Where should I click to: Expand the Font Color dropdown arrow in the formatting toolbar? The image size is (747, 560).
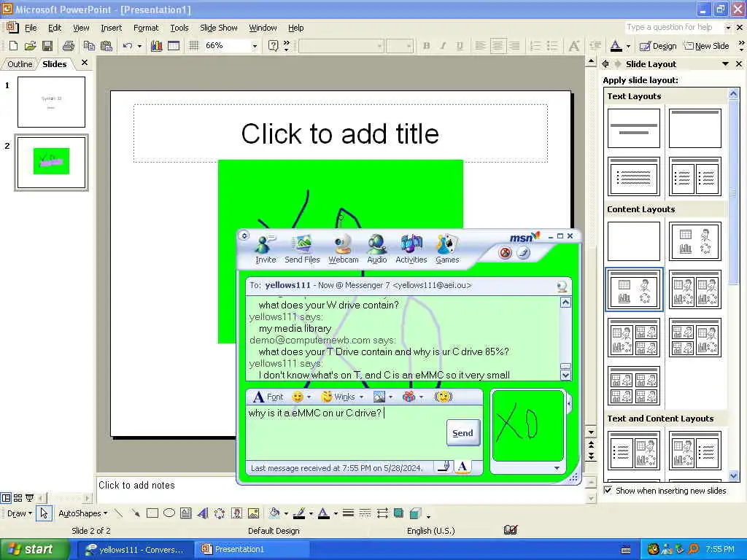pyautogui.click(x=628, y=46)
